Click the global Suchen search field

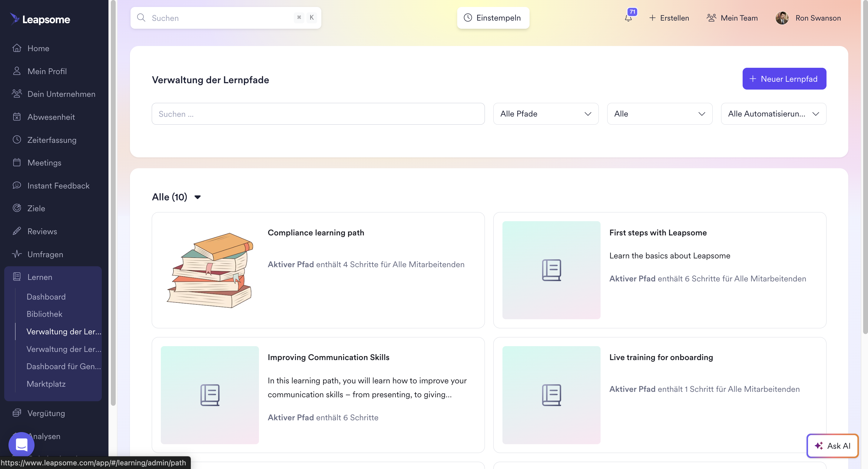pos(226,18)
